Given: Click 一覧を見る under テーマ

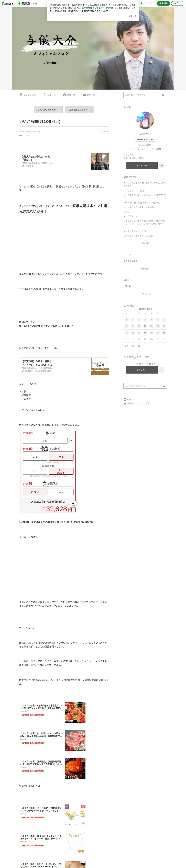Looking at the screenshot, I should (x=145, y=269).
